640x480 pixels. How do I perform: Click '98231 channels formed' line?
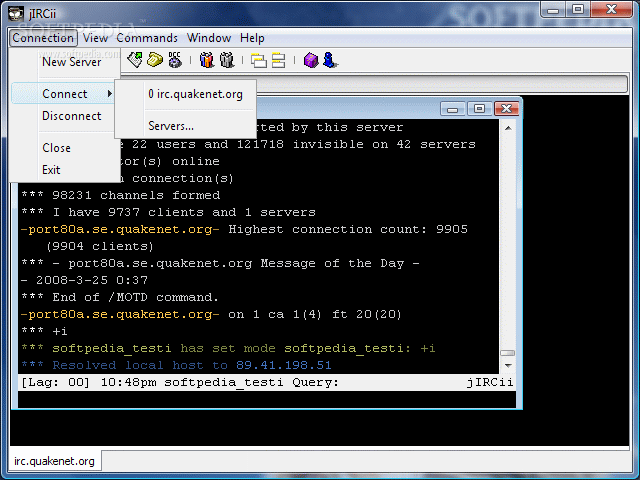click(121, 195)
